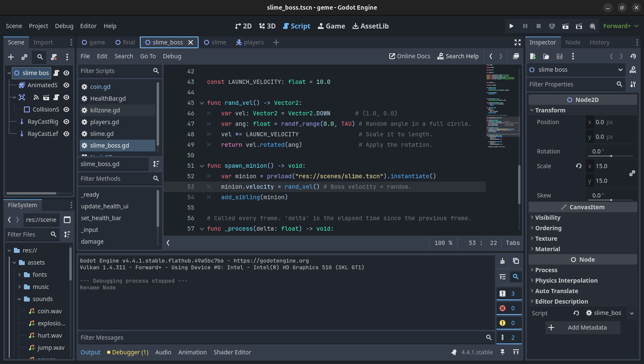
Task: Run the project with the play button
Action: point(511,26)
